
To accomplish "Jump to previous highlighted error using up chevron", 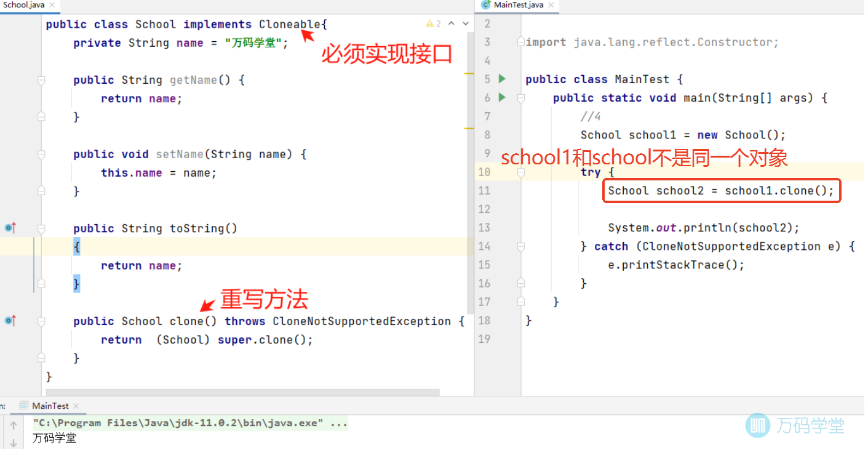I will click(451, 23).
